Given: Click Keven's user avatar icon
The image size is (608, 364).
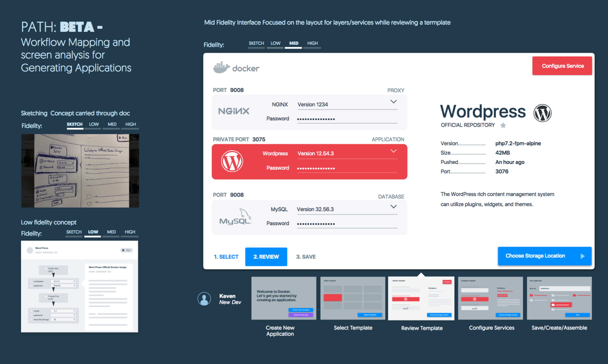Looking at the screenshot, I should coord(204,299).
